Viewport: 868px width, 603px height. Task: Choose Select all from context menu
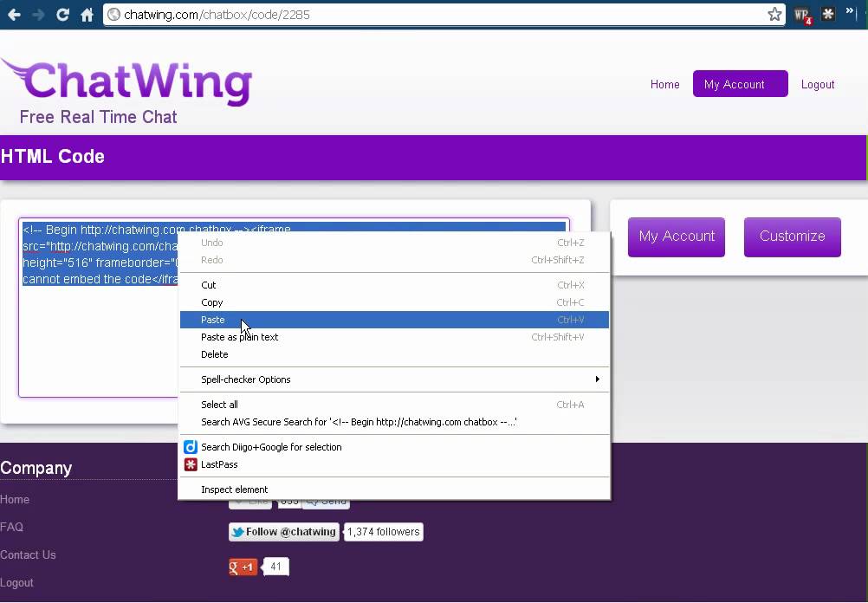[394, 405]
